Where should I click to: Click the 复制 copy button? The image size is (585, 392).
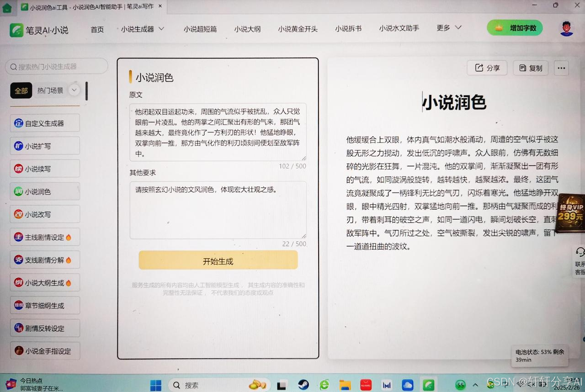(531, 68)
